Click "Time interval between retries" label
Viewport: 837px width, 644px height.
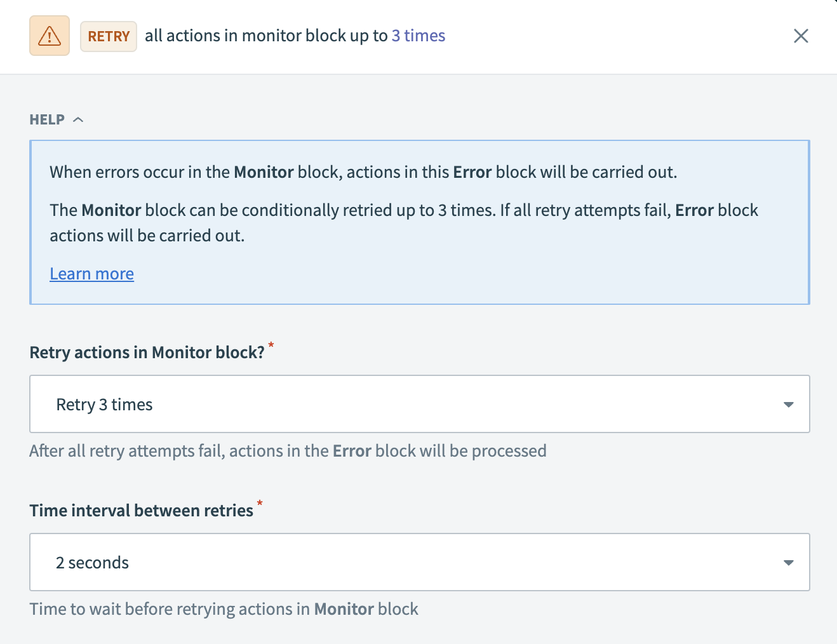tap(141, 511)
